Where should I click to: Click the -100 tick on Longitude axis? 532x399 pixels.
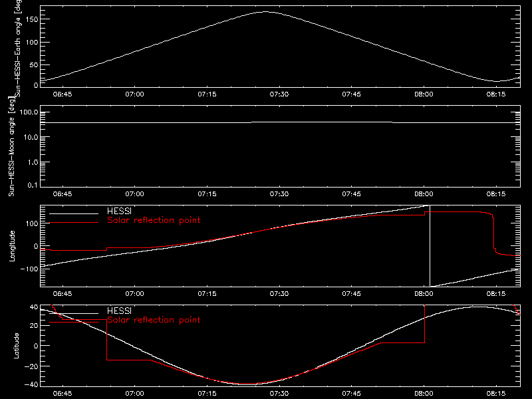(x=29, y=269)
